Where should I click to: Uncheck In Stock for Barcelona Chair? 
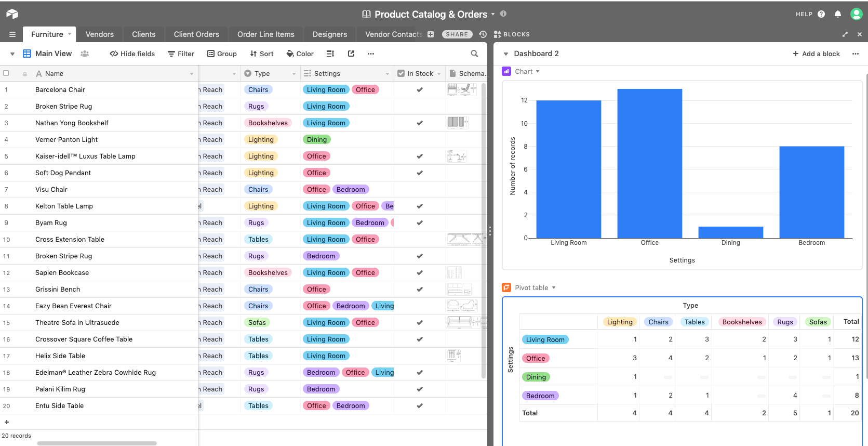coord(420,90)
